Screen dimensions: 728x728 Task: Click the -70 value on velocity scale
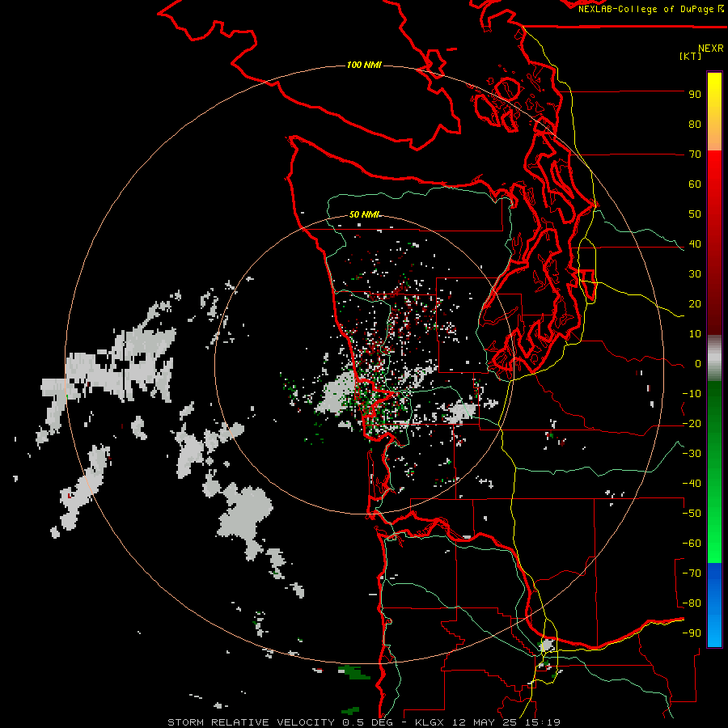(692, 574)
